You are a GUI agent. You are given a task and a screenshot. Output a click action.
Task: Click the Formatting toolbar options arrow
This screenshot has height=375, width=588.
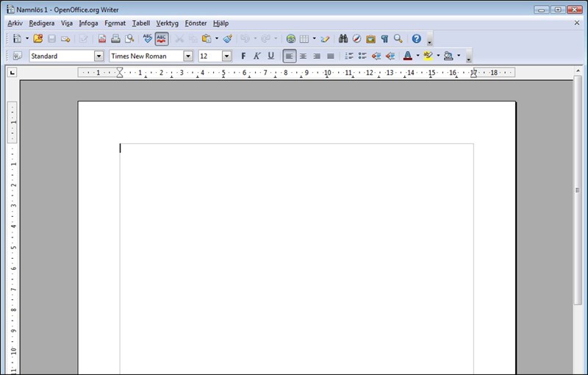(468, 56)
